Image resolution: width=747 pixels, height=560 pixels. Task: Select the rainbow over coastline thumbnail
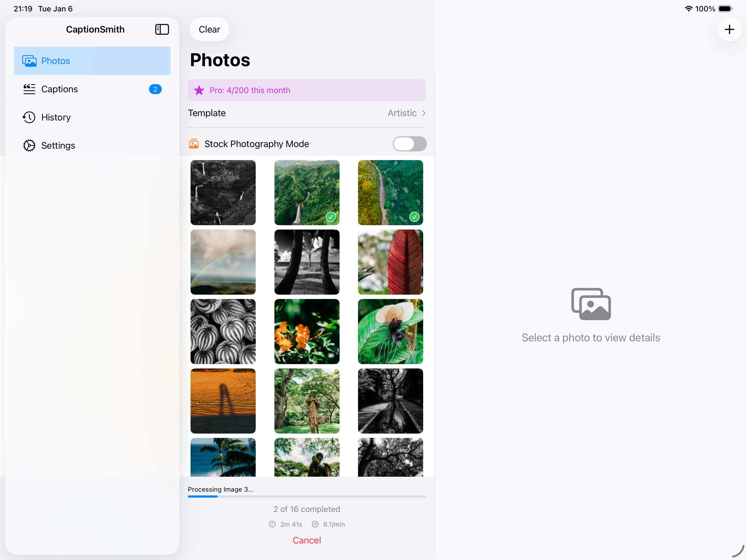click(x=223, y=262)
